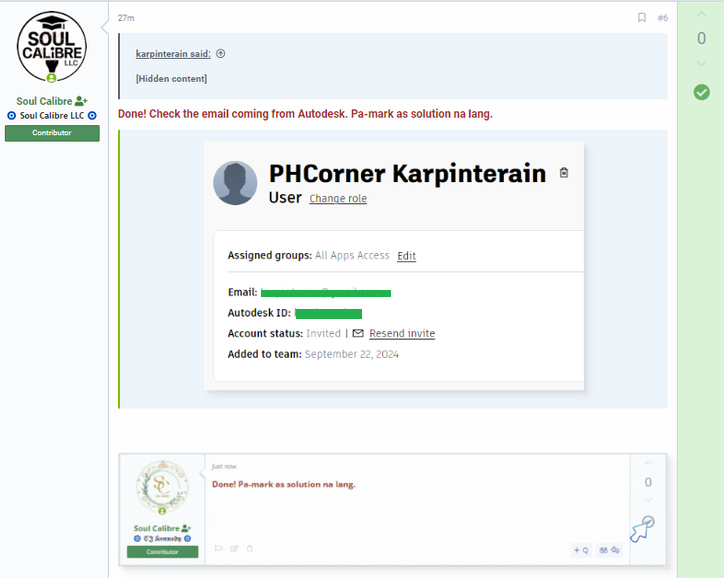Click the Change role link
Viewport: 724px width, 578px height.
338,198
